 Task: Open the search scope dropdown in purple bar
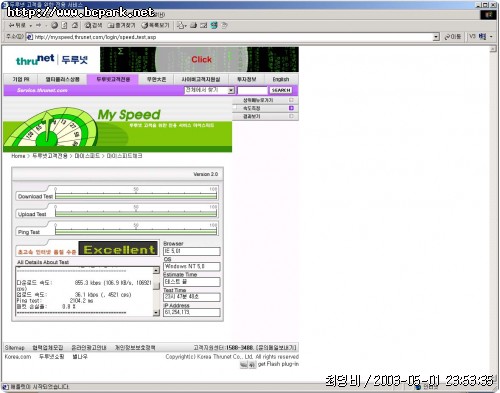pos(210,90)
